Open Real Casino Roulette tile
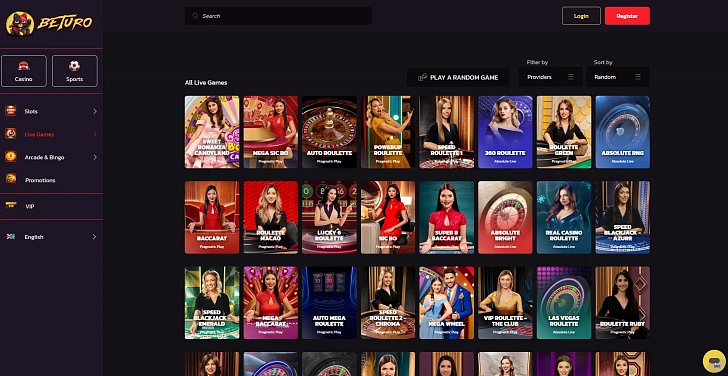 (x=564, y=217)
